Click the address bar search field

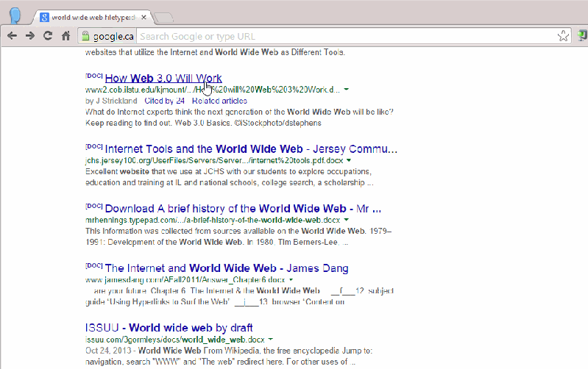347,36
